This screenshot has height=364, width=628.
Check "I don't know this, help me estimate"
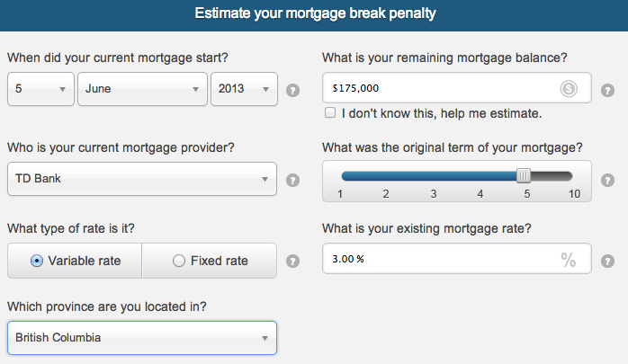pos(330,113)
